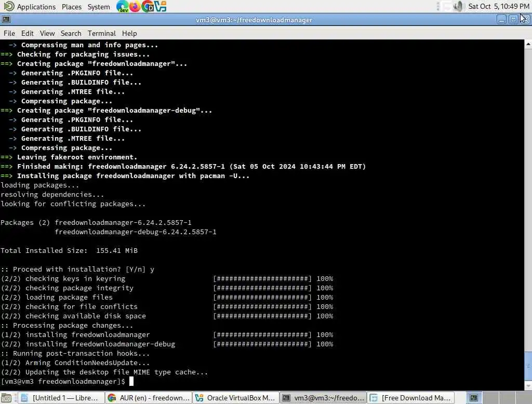The image size is (532, 404).
Task: Open the System menu
Action: click(99, 7)
